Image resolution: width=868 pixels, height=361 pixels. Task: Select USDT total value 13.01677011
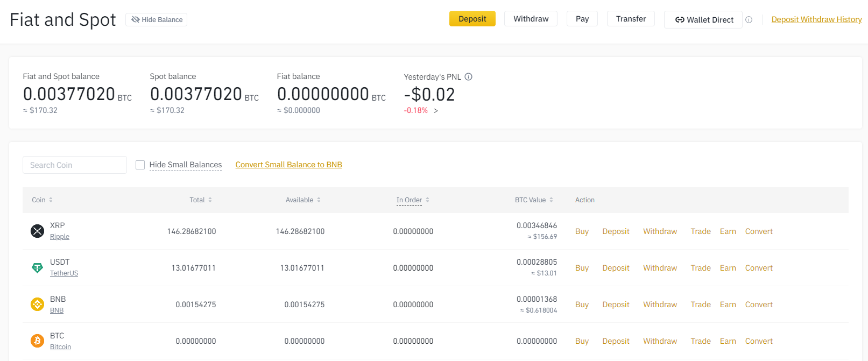tap(194, 268)
